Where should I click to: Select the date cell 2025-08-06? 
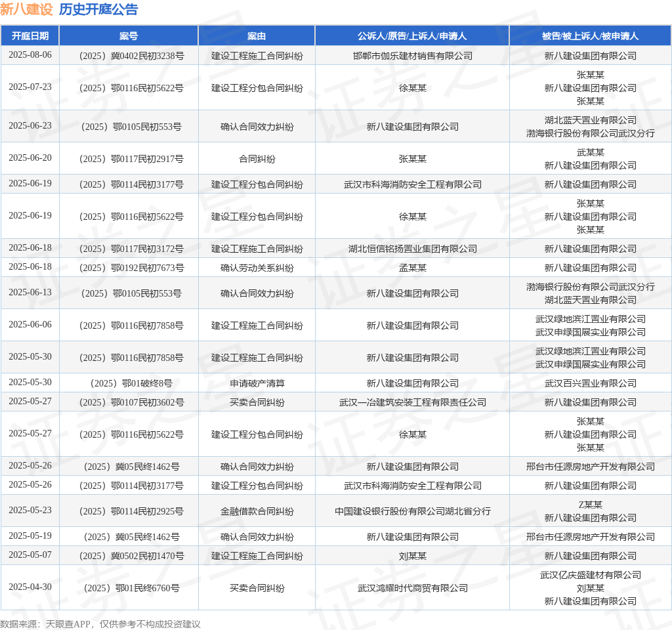pos(30,55)
